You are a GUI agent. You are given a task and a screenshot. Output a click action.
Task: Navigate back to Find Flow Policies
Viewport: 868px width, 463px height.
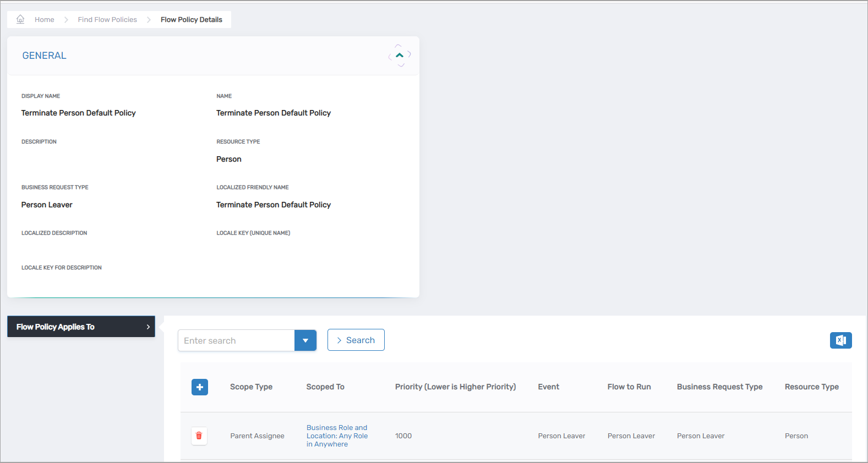click(107, 20)
